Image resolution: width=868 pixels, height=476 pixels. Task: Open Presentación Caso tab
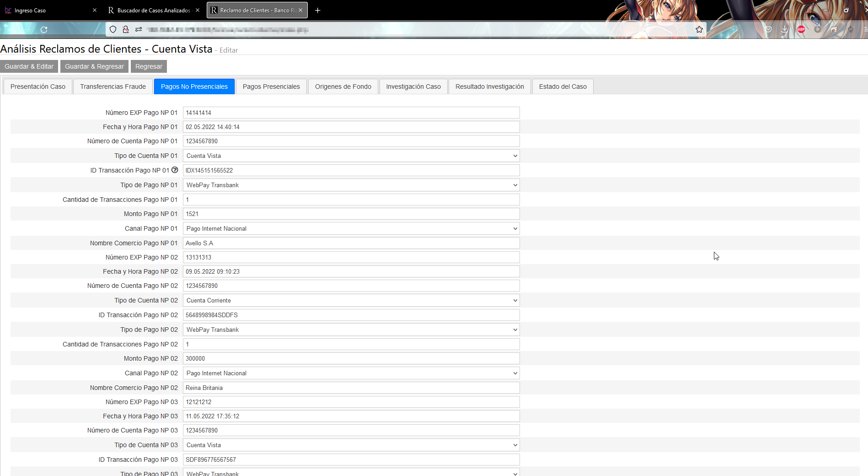[x=38, y=87]
